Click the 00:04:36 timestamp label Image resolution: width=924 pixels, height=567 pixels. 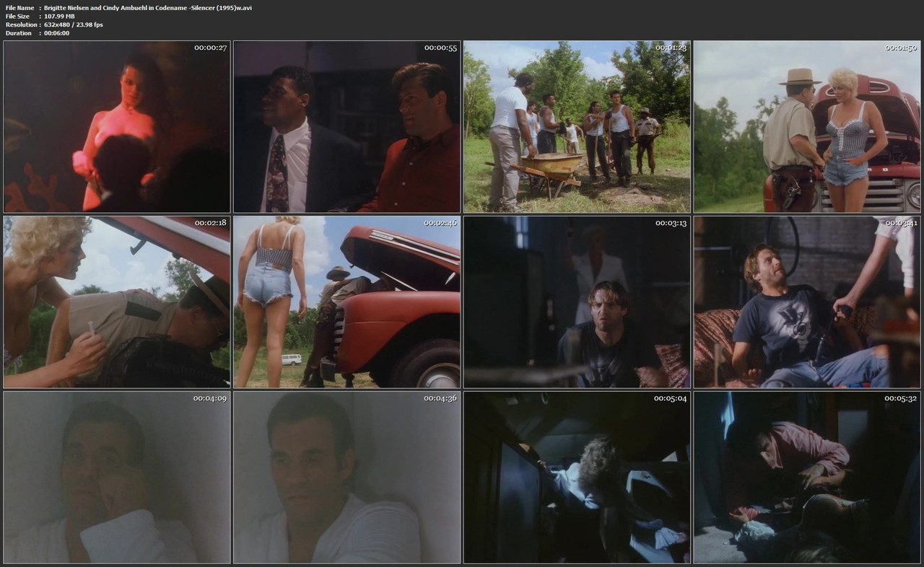pos(440,398)
